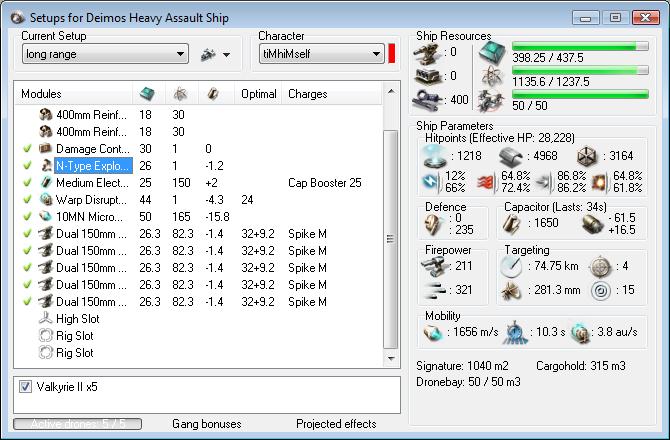Click the Optimal column header

[x=258, y=94]
